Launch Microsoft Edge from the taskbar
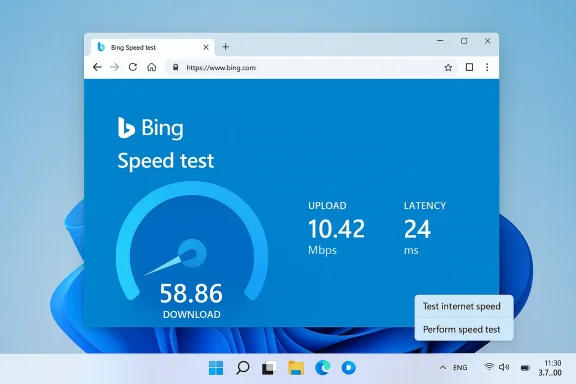 [x=322, y=368]
